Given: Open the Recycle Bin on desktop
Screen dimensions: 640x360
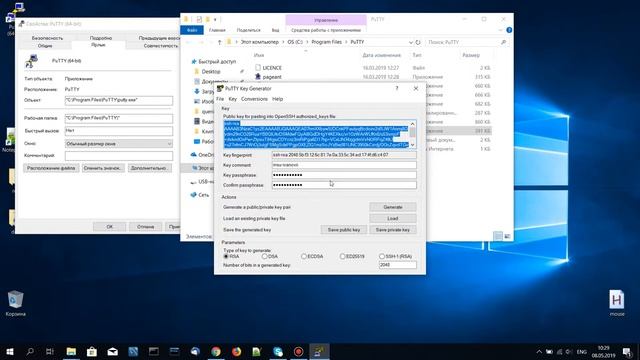Looking at the screenshot, I should tap(16, 303).
